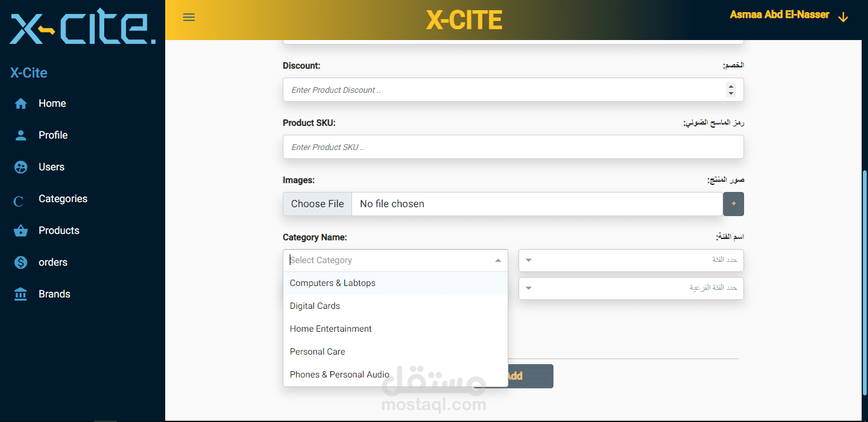Focus the Product SKU input field

point(513,147)
